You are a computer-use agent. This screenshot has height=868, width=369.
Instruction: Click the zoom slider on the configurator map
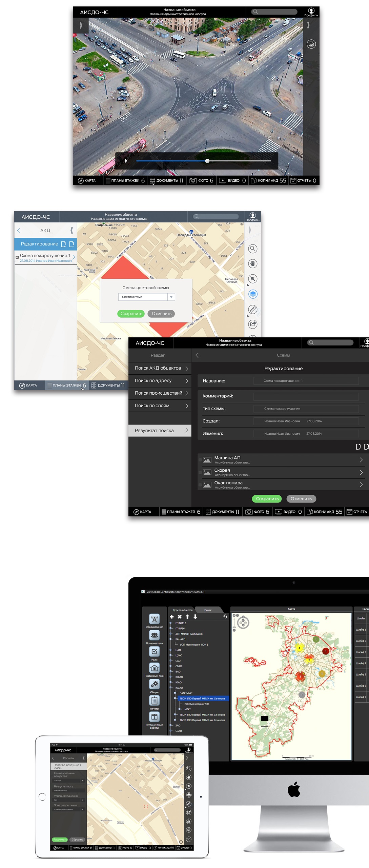tap(234, 623)
